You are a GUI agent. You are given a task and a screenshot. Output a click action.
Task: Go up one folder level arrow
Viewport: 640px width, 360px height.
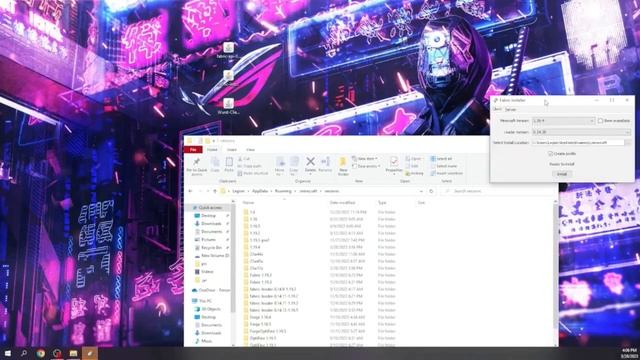(215, 191)
